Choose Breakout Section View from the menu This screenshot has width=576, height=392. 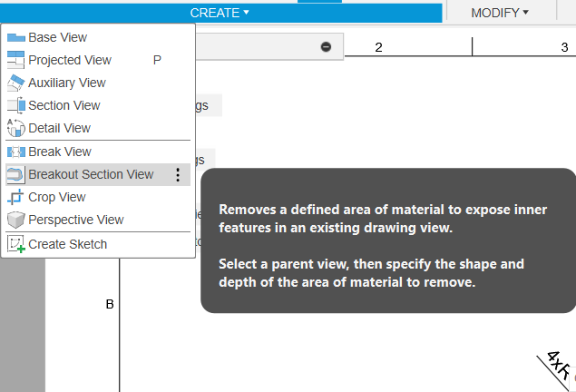tap(91, 174)
